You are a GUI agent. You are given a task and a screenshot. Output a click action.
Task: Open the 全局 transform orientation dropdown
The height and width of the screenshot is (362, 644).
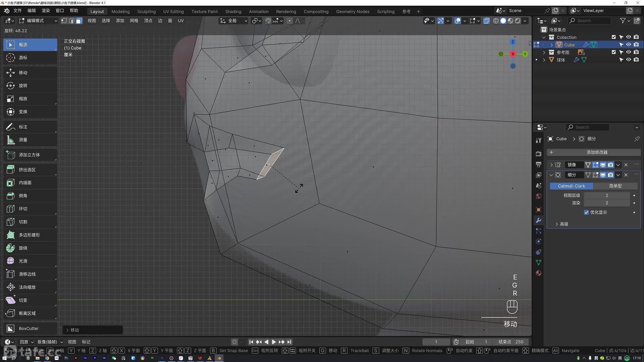click(x=234, y=21)
